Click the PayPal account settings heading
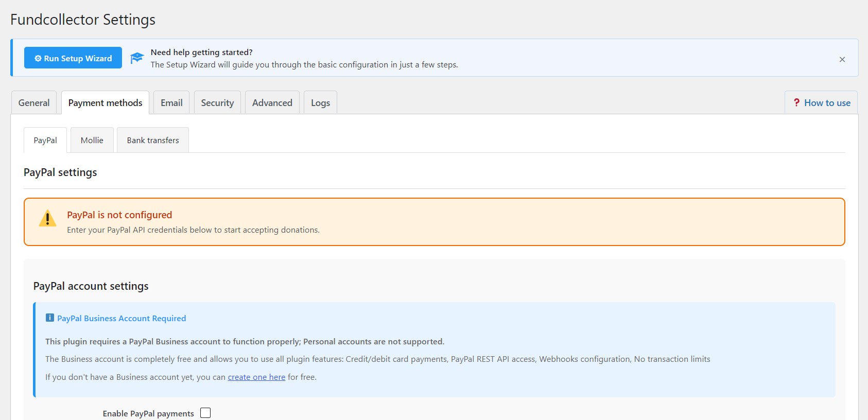Image resolution: width=868 pixels, height=420 pixels. coord(91,286)
